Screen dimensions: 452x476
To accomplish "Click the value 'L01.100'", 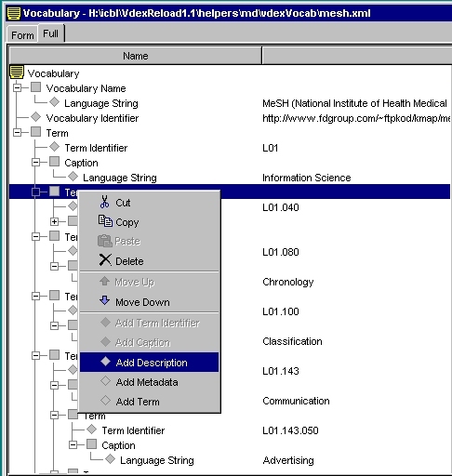I will (281, 311).
